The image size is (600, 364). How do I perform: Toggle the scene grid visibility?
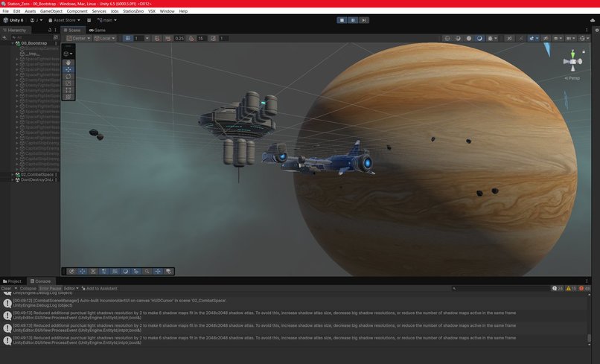click(x=128, y=38)
